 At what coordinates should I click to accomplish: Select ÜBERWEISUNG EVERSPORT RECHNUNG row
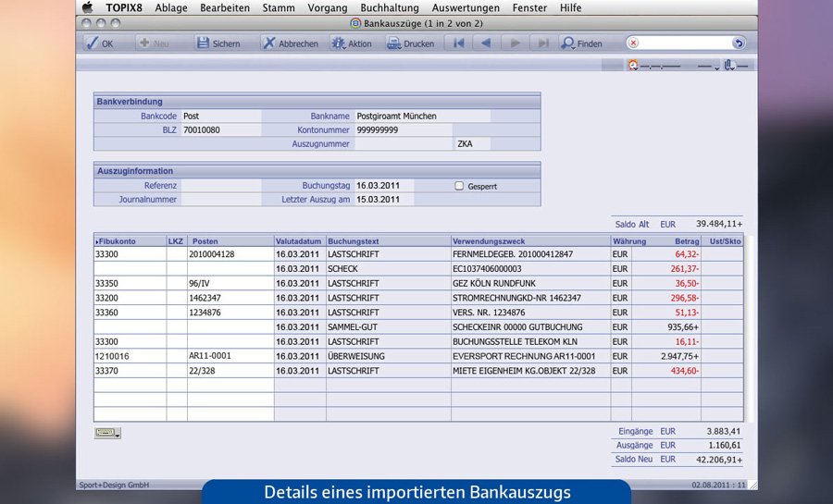[418, 356]
